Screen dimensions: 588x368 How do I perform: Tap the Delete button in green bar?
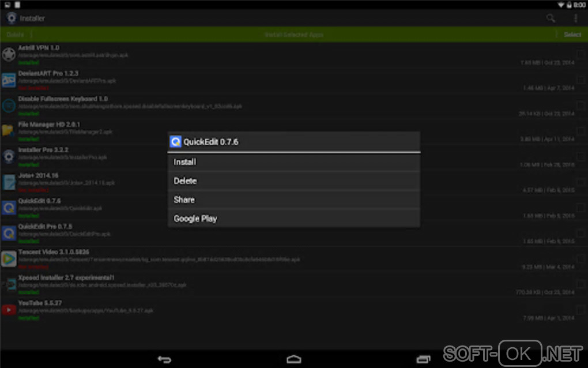16,35
